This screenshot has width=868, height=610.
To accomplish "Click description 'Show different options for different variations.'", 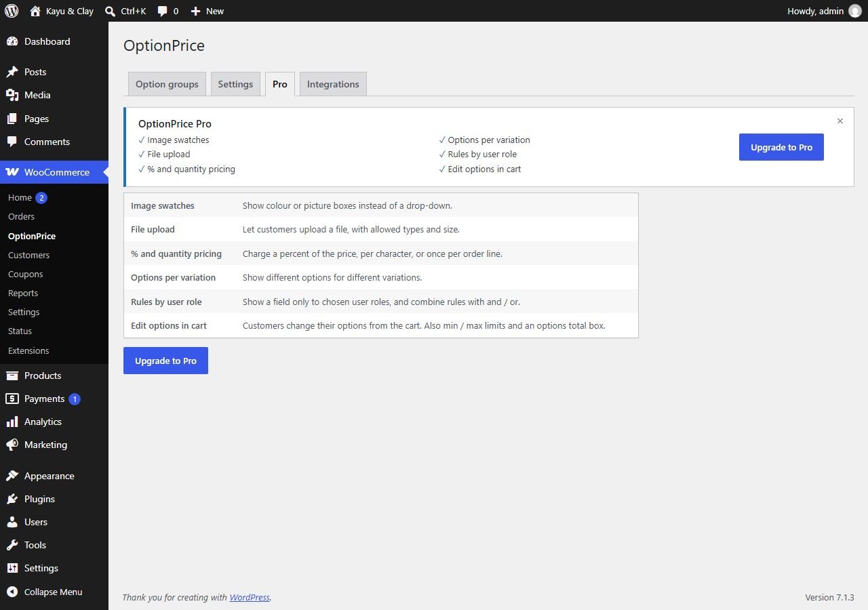I will 332,277.
